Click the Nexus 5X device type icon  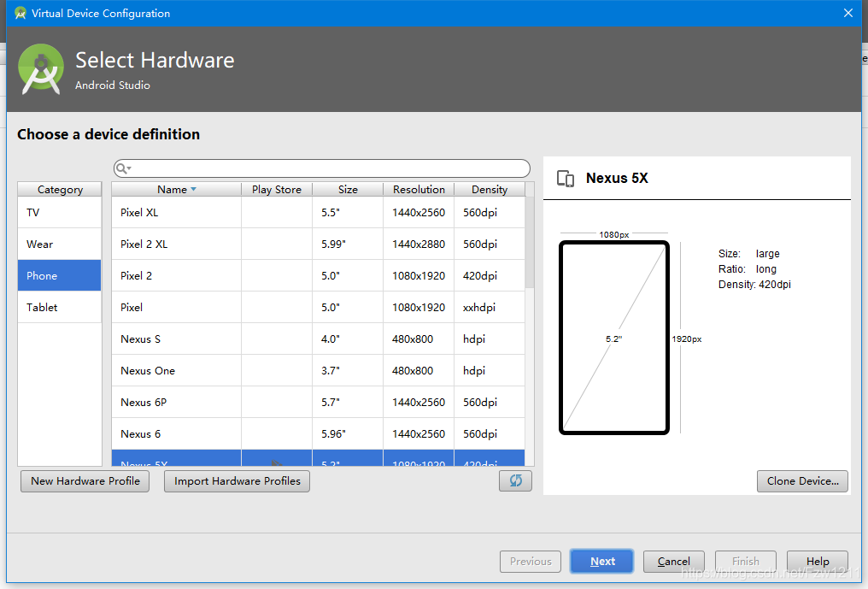(x=566, y=179)
